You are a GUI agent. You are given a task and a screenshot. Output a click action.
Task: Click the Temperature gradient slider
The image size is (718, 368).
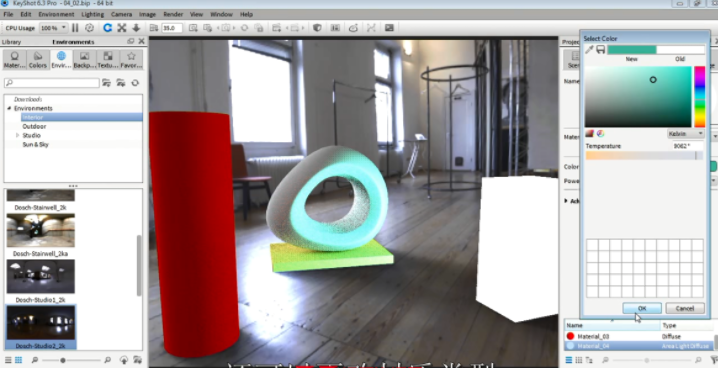(x=644, y=156)
